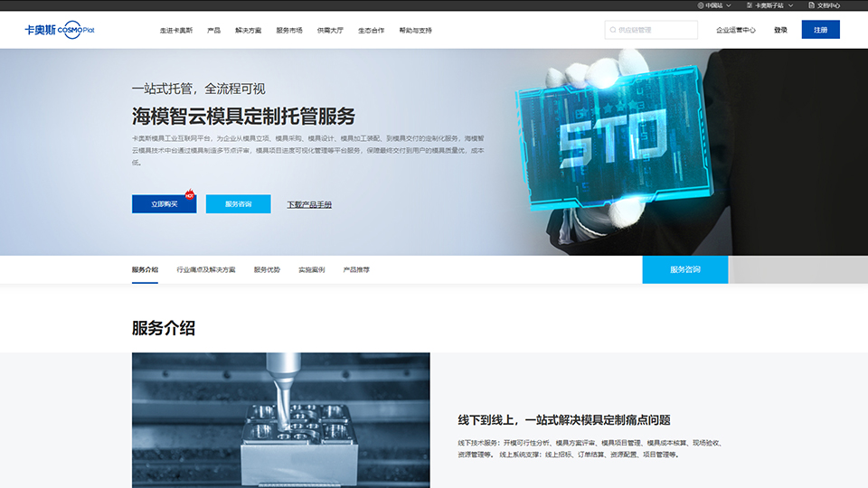
Task: Expand the 卡奥斯子站 dropdown arrow
Action: 790,5
